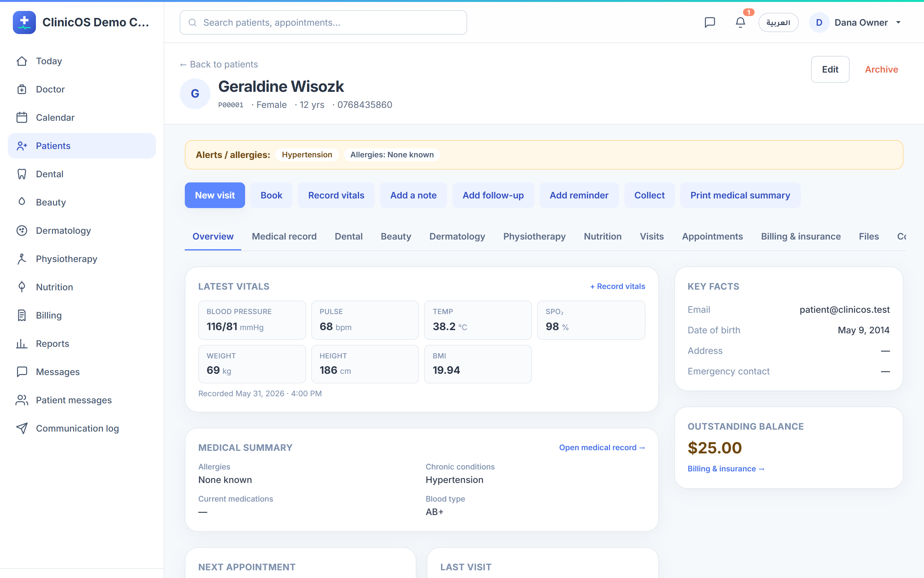Image resolution: width=924 pixels, height=578 pixels.
Task: Click the Beauty droplet icon
Action: [x=22, y=201]
